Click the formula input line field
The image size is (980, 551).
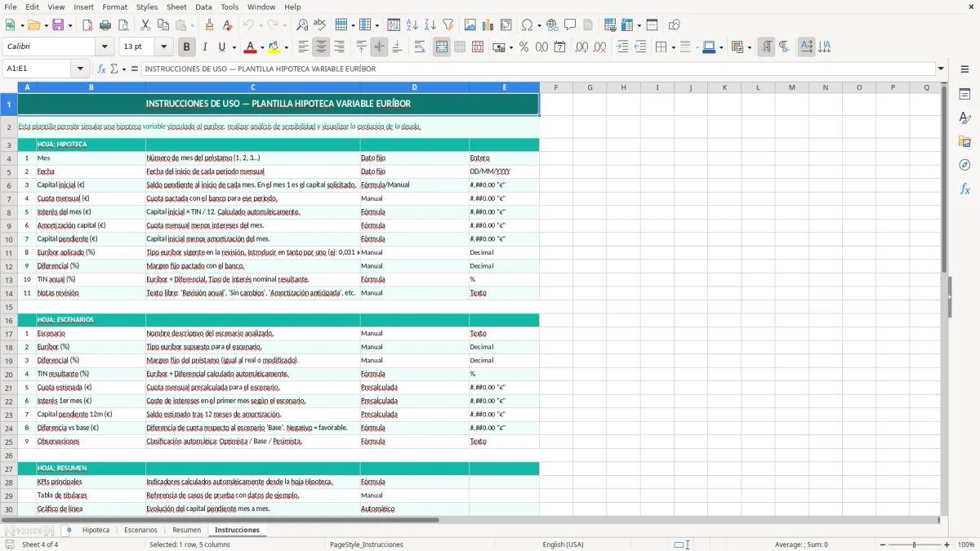tap(538, 69)
